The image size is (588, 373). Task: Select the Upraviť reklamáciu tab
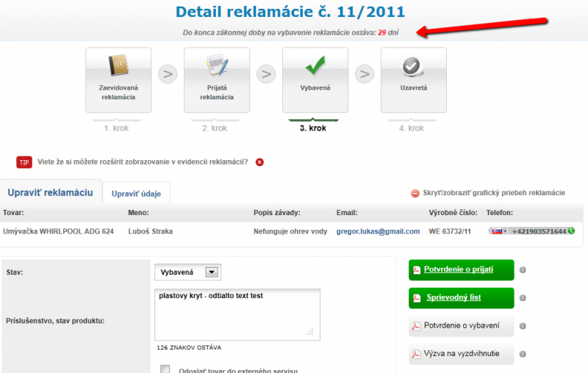(x=50, y=192)
